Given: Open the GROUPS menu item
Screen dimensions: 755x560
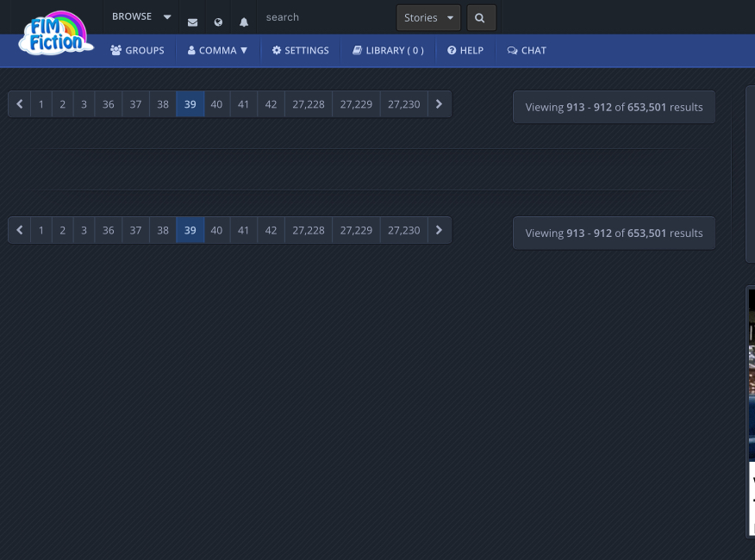Looking at the screenshot, I should tap(137, 51).
